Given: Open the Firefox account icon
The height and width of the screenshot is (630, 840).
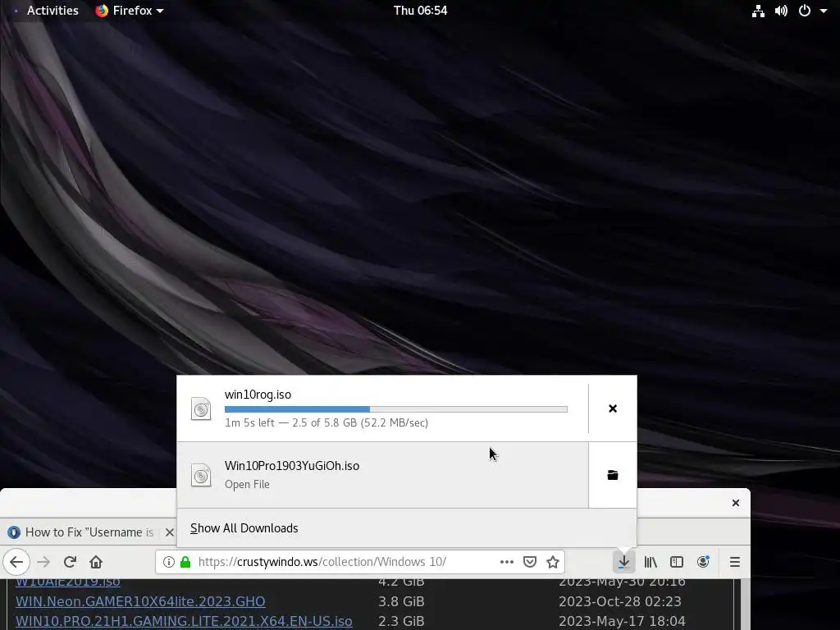Looking at the screenshot, I should coord(703,562).
